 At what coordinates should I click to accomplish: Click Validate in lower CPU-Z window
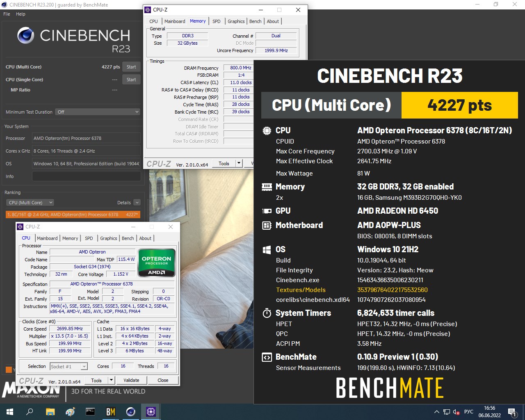click(x=131, y=380)
